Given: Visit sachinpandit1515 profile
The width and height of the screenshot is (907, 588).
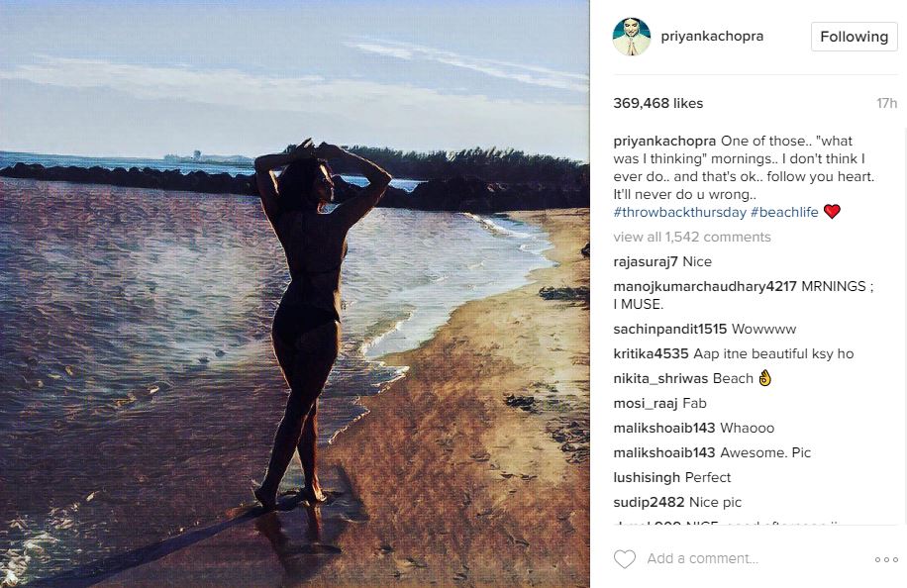Looking at the screenshot, I should coord(669,330).
